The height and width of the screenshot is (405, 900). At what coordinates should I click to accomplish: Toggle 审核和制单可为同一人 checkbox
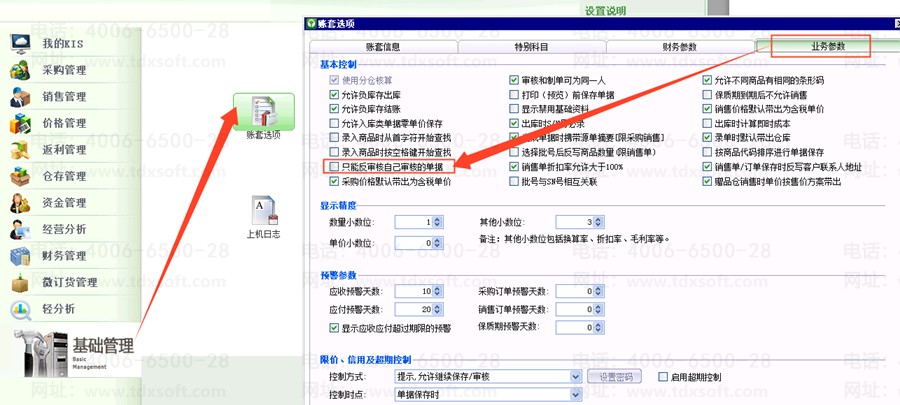514,80
